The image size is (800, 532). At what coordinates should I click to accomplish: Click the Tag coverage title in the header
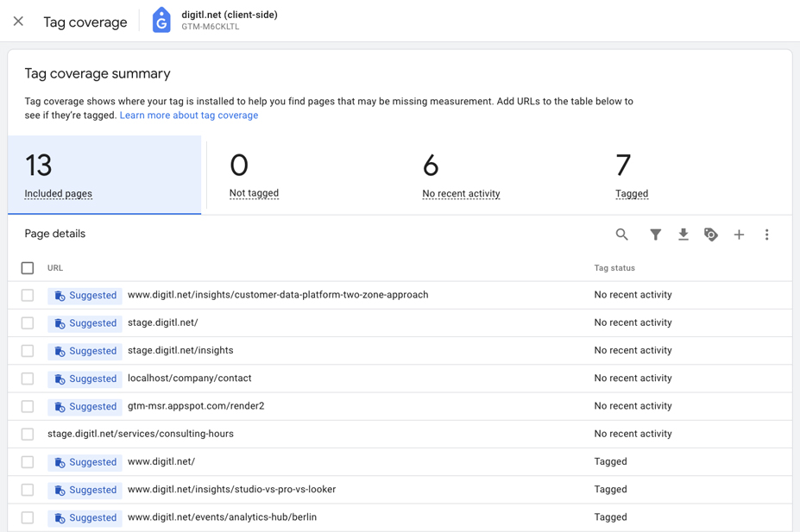coord(85,22)
